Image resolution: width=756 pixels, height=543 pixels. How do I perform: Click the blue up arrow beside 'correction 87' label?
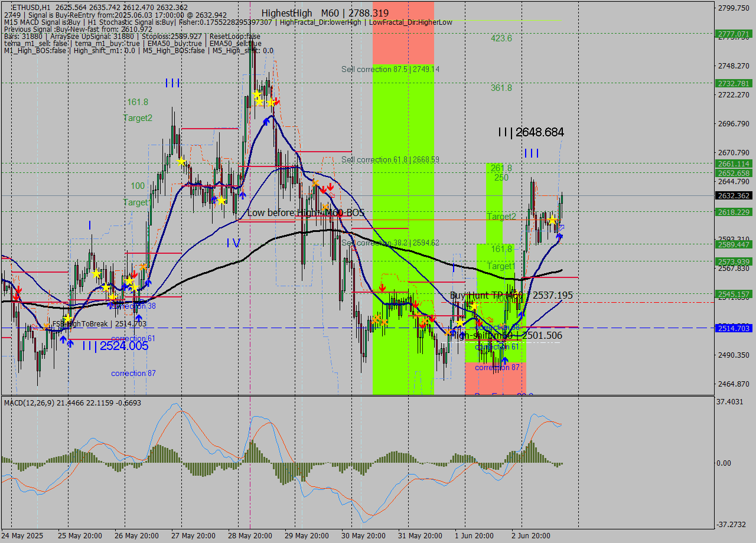tap(504, 361)
